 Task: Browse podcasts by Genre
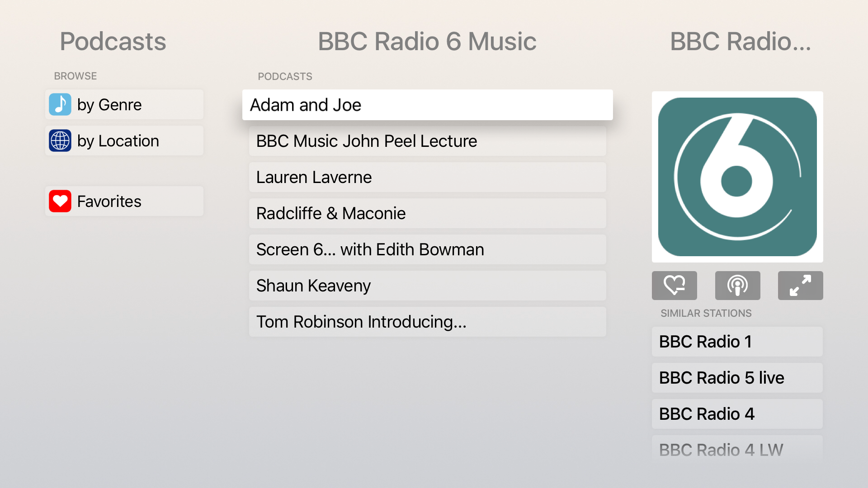(124, 104)
